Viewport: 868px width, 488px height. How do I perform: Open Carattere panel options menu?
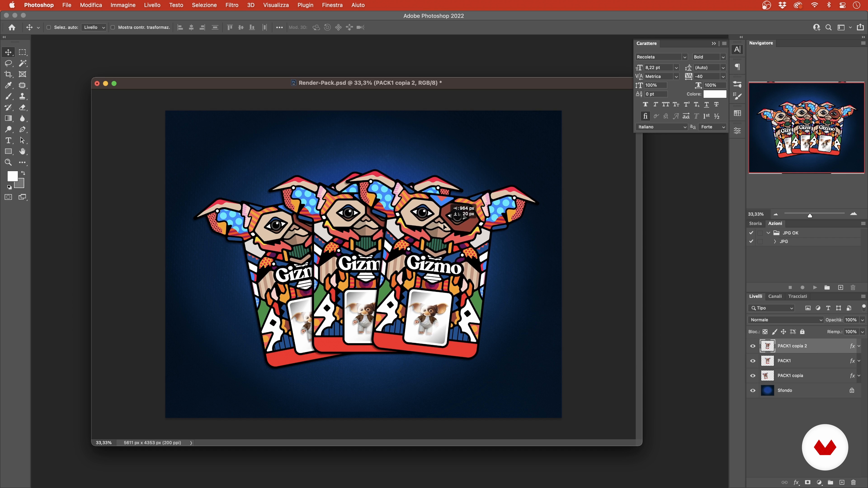pos(724,43)
